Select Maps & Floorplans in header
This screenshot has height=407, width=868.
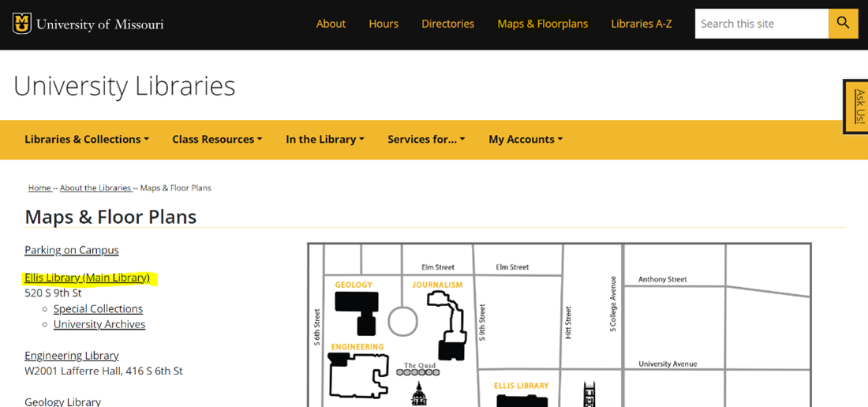pyautogui.click(x=542, y=24)
